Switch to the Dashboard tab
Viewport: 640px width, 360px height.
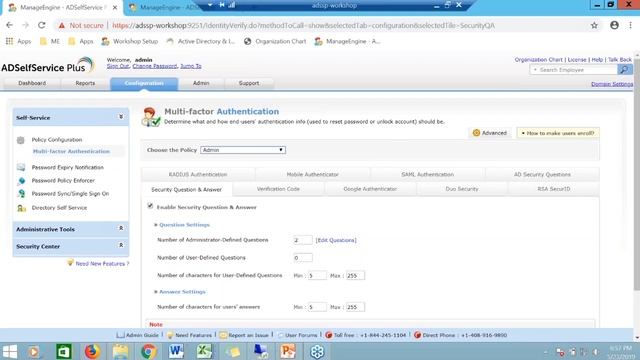pos(32,83)
